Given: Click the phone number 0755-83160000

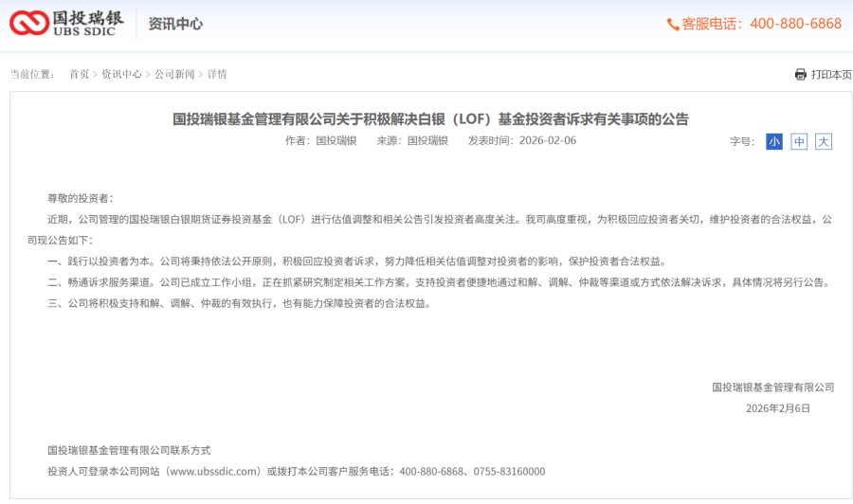Looking at the screenshot, I should coord(508,471).
